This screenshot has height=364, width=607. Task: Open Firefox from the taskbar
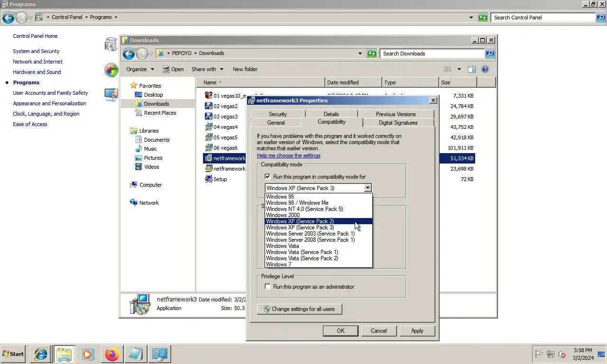tap(112, 354)
